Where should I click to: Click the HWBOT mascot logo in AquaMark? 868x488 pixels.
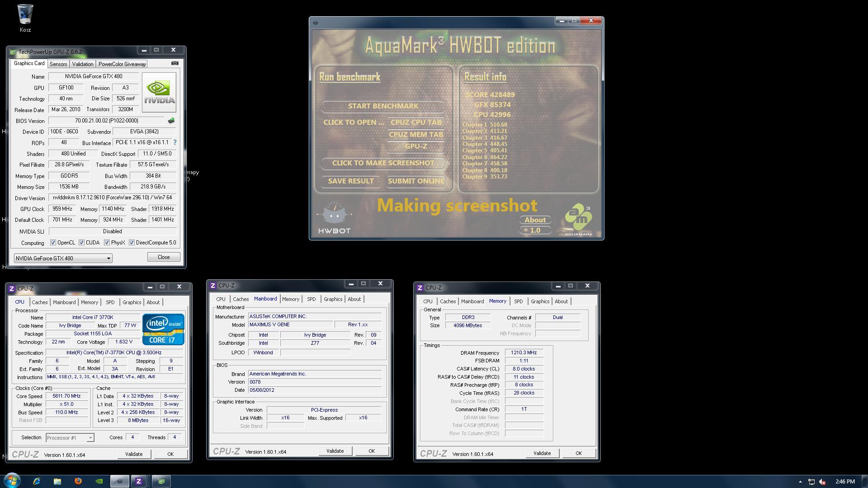click(x=334, y=218)
